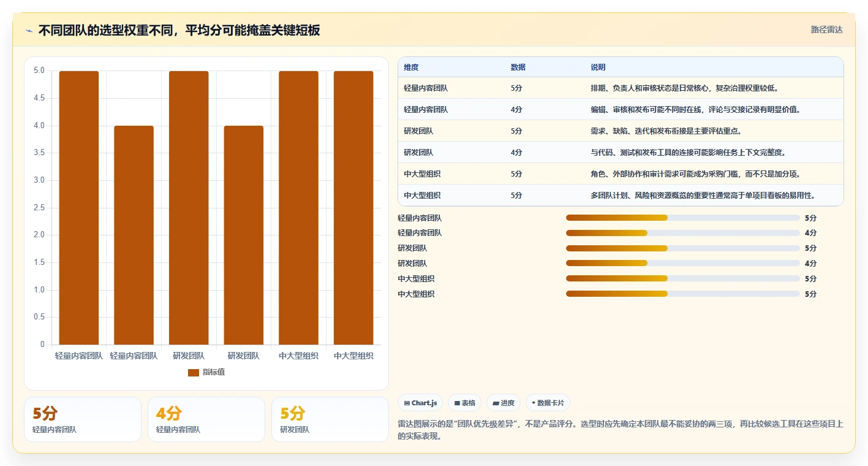This screenshot has width=868, height=466.
Task: Click the 研发团队 progress bar showing 5分
Action: coord(683,248)
